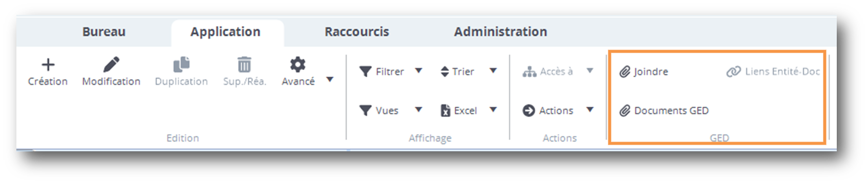The image size is (868, 184).
Task: Expand the Filtrer dropdown arrow
Action: 418,71
